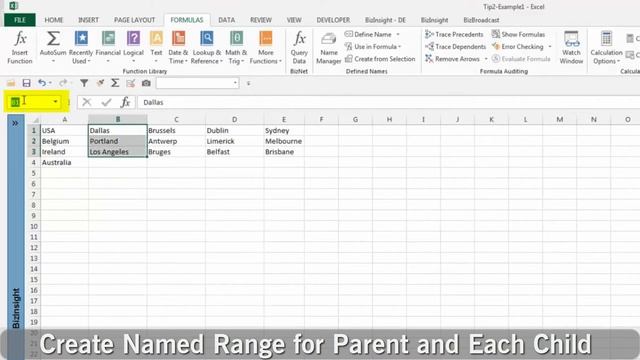640x360 pixels.
Task: Click Evaluate Formula
Action: tap(521, 59)
